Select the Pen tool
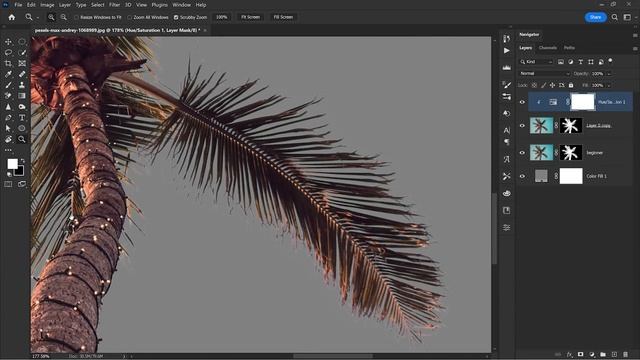The image size is (640, 360). coord(8,118)
